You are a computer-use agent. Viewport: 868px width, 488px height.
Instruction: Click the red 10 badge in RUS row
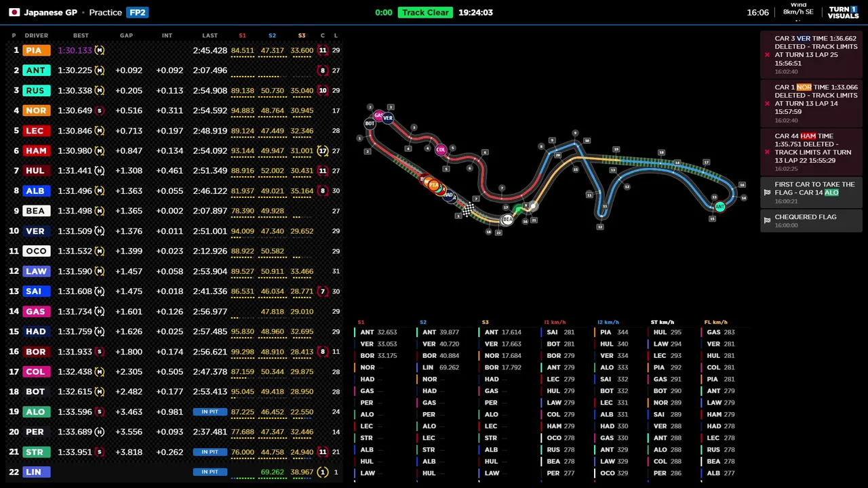pyautogui.click(x=323, y=90)
